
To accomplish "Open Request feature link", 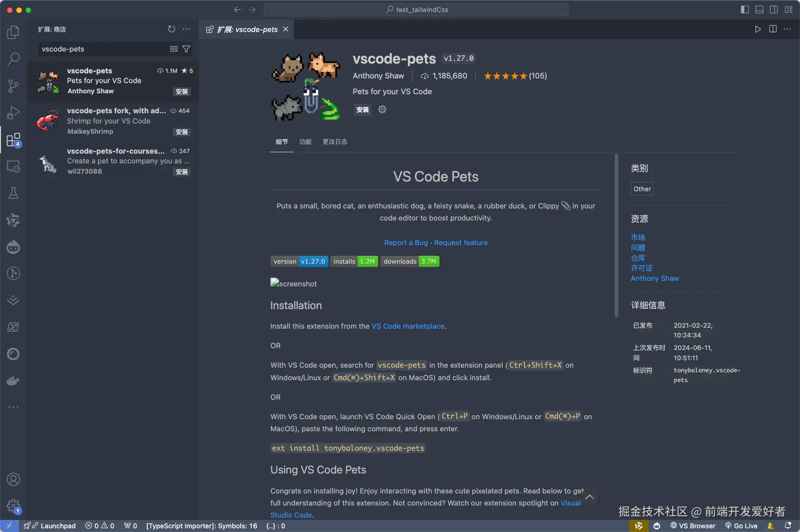I will coord(461,243).
